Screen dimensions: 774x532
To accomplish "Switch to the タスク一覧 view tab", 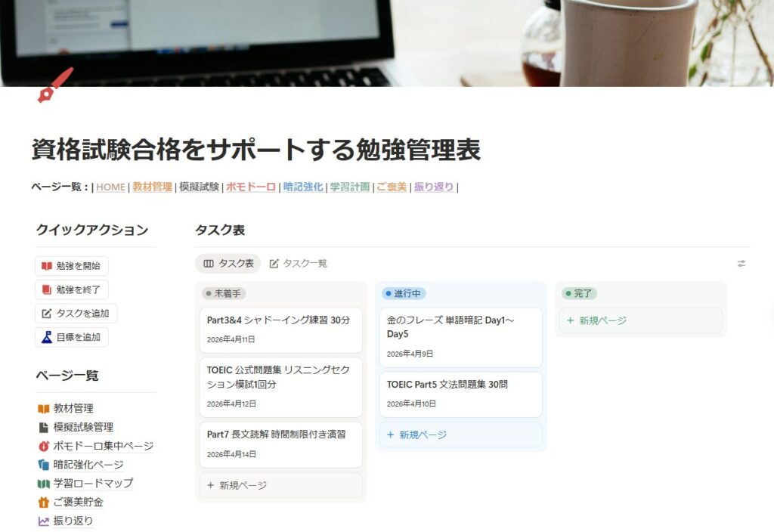I will [302, 264].
